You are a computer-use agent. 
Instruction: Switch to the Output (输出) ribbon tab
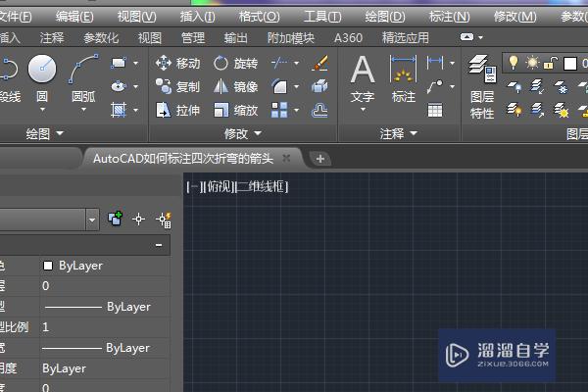236,38
